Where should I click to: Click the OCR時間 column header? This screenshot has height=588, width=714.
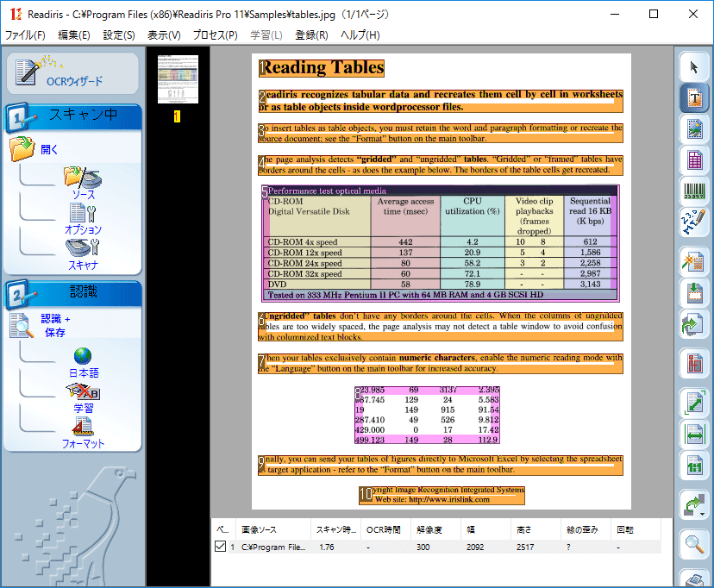pos(385,529)
